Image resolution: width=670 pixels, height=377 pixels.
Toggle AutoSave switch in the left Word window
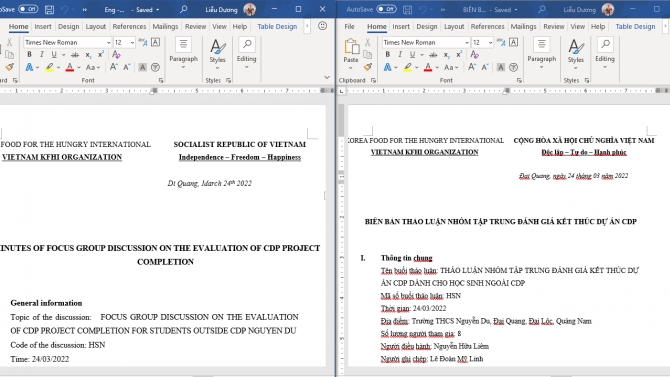pos(28,9)
